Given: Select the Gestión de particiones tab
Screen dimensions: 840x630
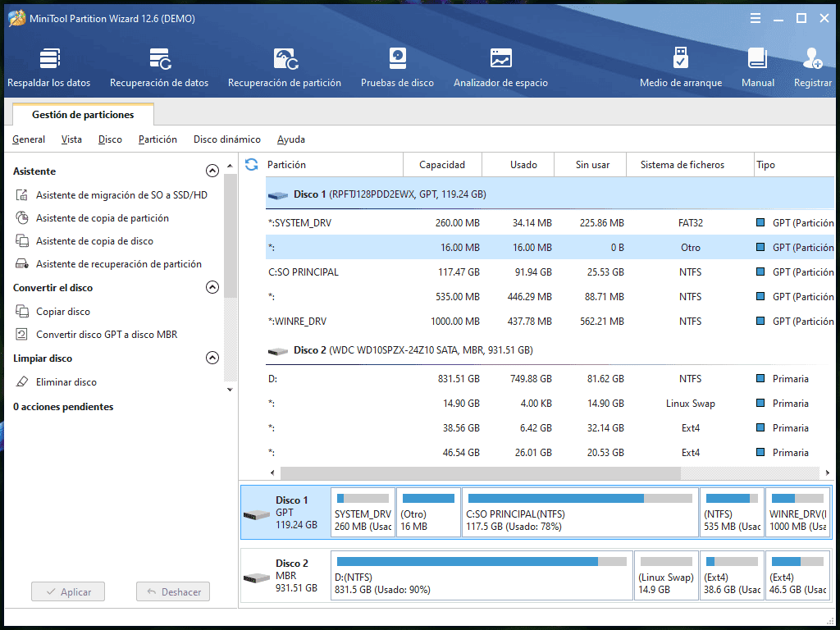Looking at the screenshot, I should tap(83, 115).
